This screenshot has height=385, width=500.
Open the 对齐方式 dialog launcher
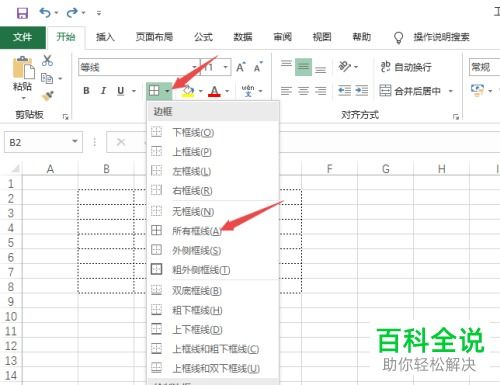point(456,117)
